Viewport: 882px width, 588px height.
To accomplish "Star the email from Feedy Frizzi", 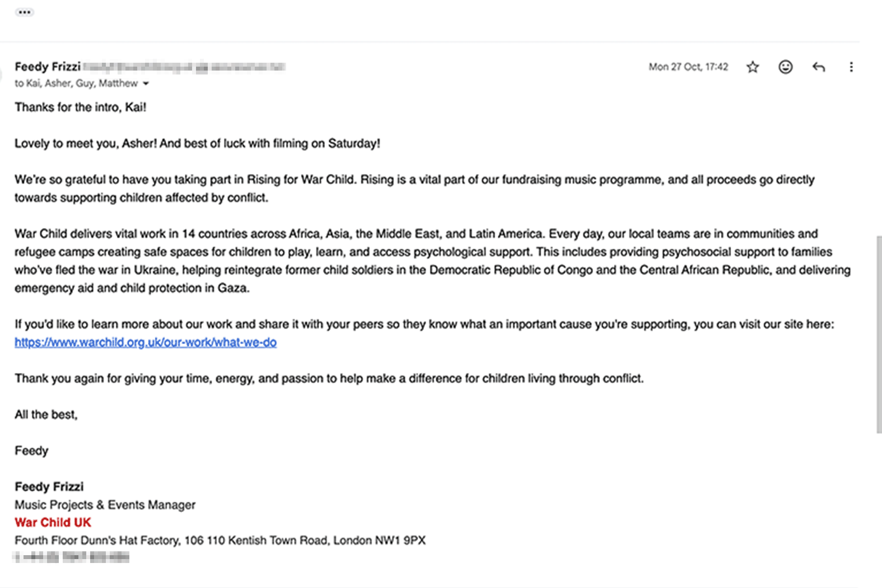I will [753, 66].
